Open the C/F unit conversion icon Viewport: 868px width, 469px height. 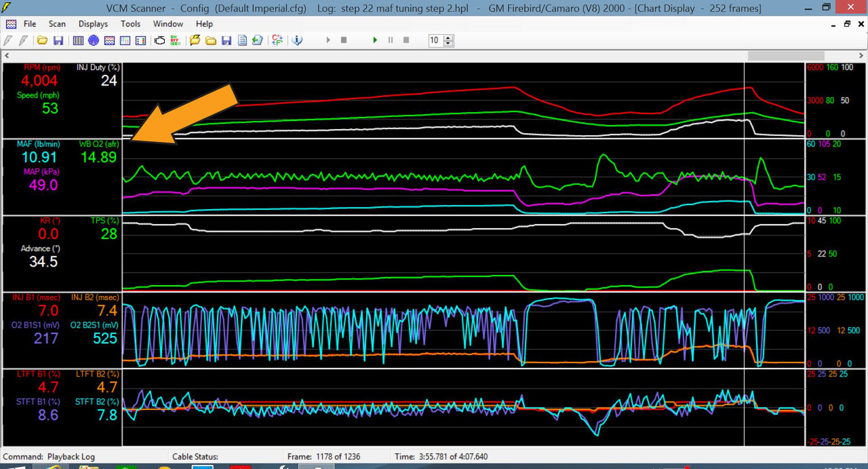(277, 40)
